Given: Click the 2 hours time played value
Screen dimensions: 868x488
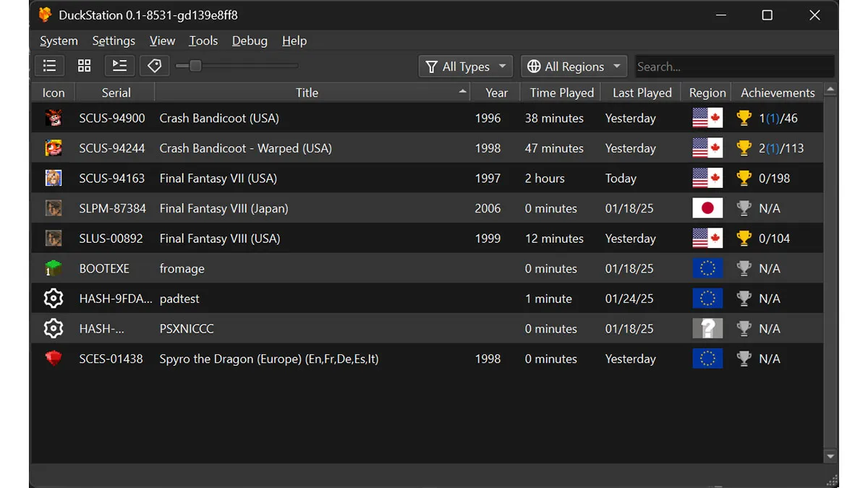Looking at the screenshot, I should click(x=545, y=178).
